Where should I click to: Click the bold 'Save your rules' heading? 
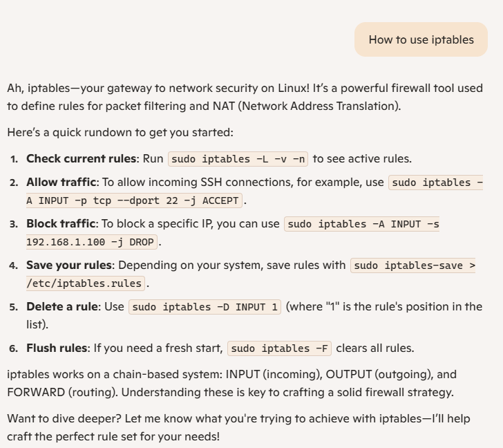click(69, 265)
